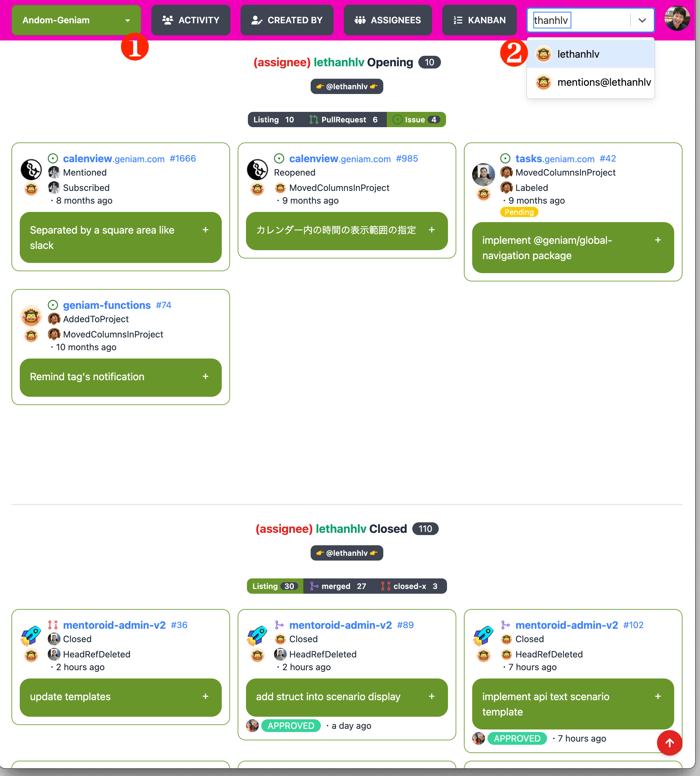
Task: Click the red scroll-to-top arrow button
Action: [x=669, y=743]
